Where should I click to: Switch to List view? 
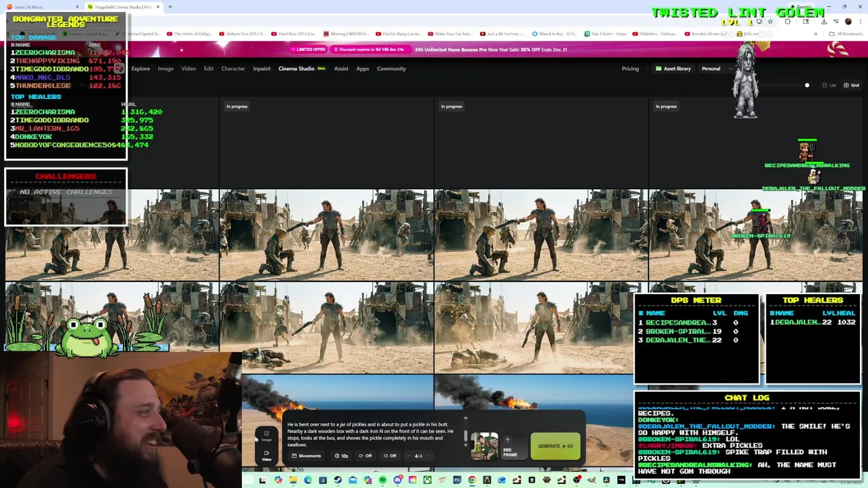click(x=829, y=85)
